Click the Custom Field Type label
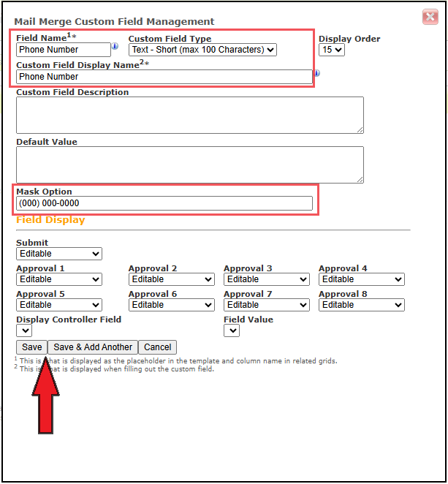Image resolution: width=448 pixels, height=484 pixels. pyautogui.click(x=170, y=39)
